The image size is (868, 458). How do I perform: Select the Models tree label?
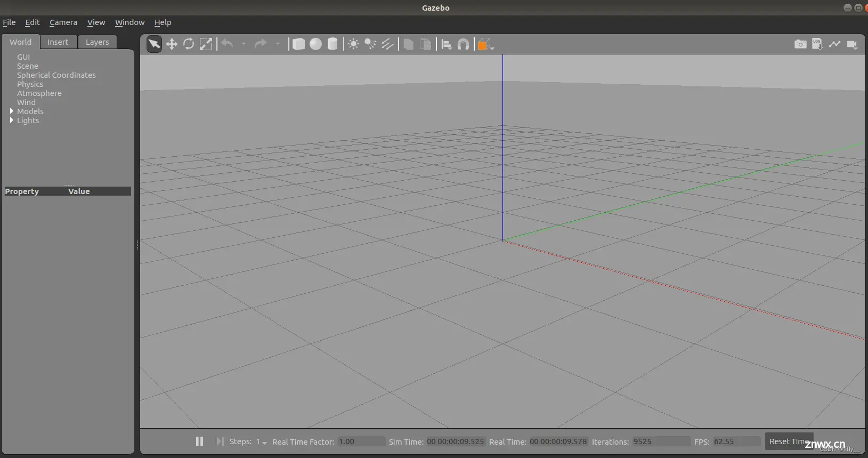(30, 111)
